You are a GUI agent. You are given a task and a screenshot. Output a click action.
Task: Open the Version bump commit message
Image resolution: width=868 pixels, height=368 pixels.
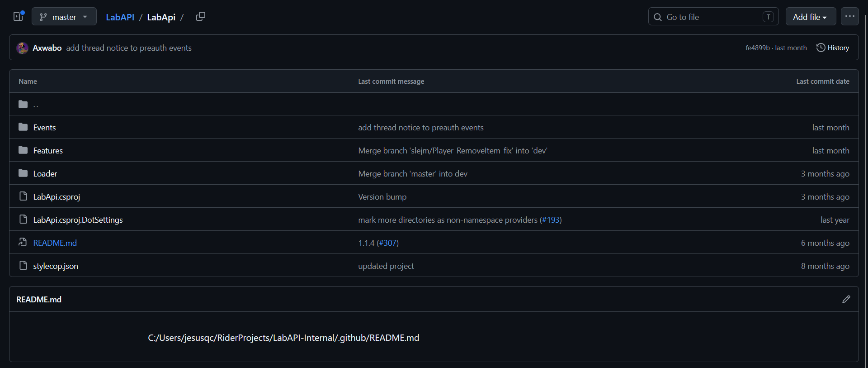[382, 197]
